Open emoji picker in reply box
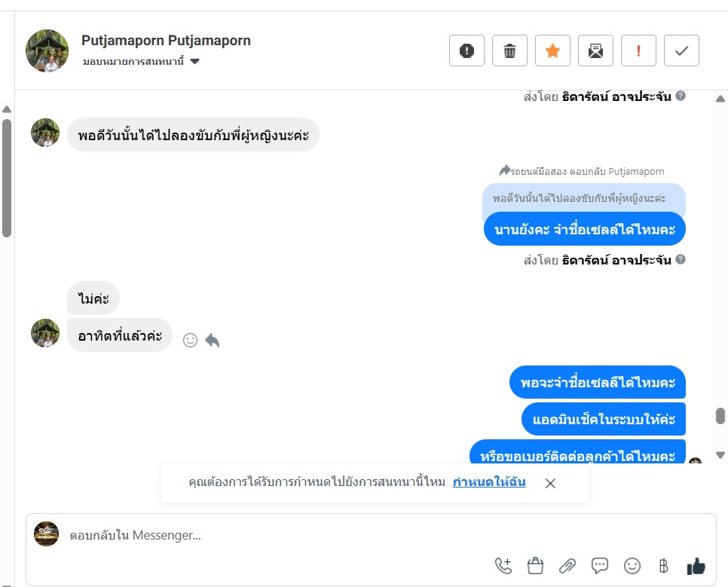Screen dimensions: 728x587 click(x=632, y=566)
